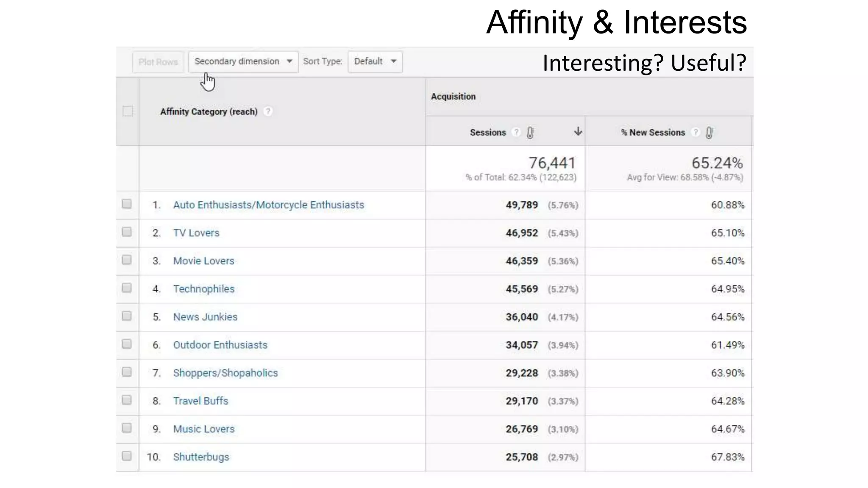Open the Sort Type Default dropdown
Viewport: 868px width, 488px height.
(375, 61)
